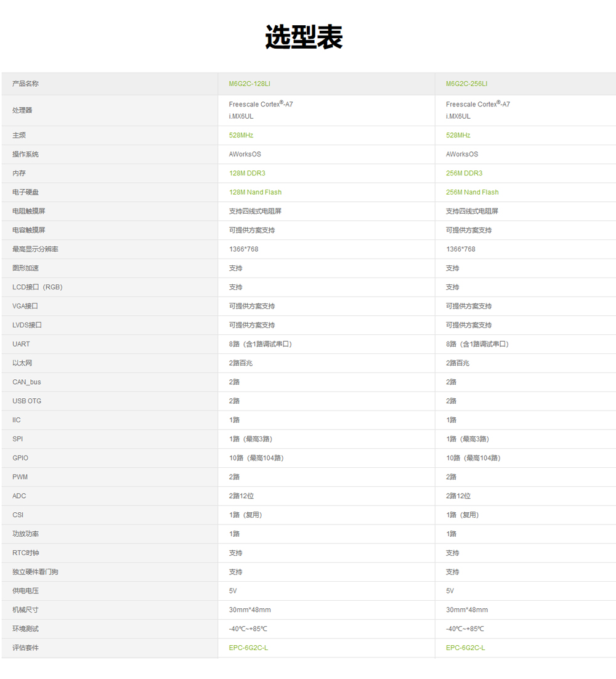The width and height of the screenshot is (616, 679).
Task: Click 30mm*48mm in the M6G2C-128LI column
Action: tap(250, 610)
